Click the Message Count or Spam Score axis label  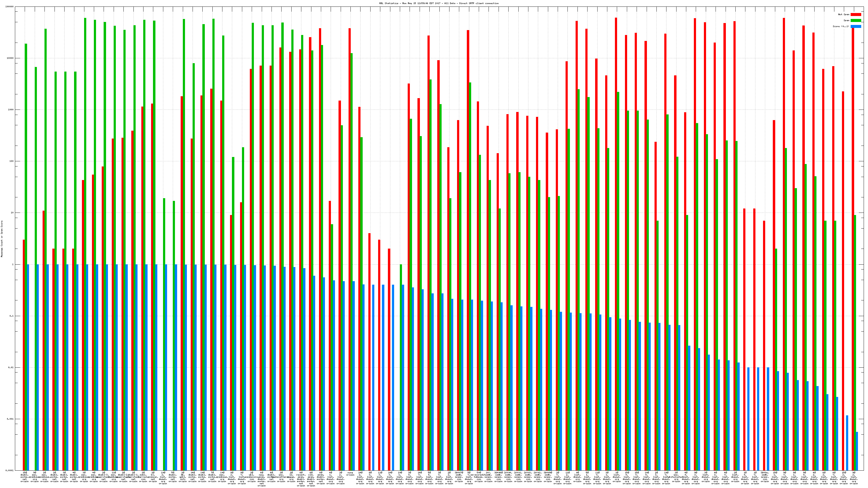(2, 239)
